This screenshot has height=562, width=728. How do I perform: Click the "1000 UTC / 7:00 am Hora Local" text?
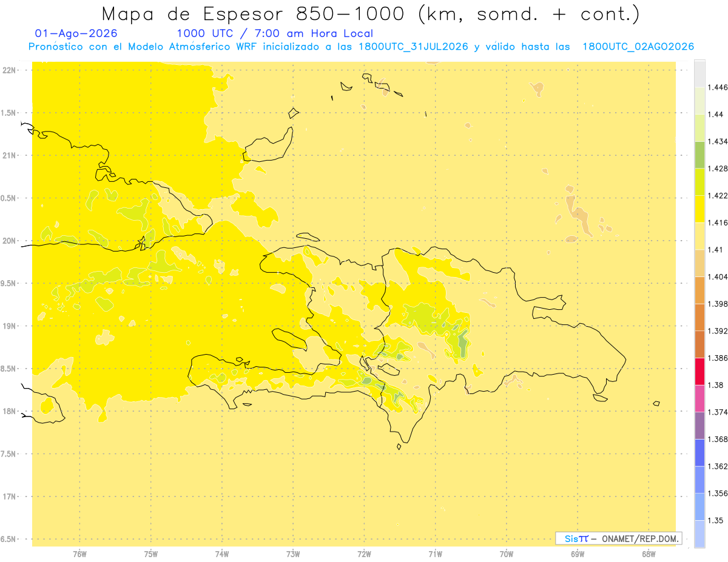click(x=275, y=34)
